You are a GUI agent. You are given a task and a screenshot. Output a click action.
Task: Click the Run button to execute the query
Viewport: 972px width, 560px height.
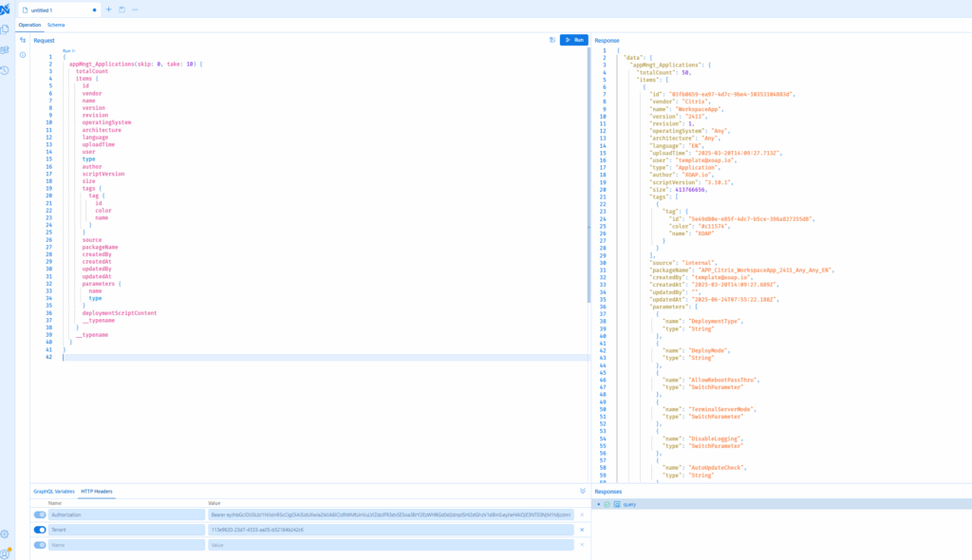pyautogui.click(x=574, y=40)
